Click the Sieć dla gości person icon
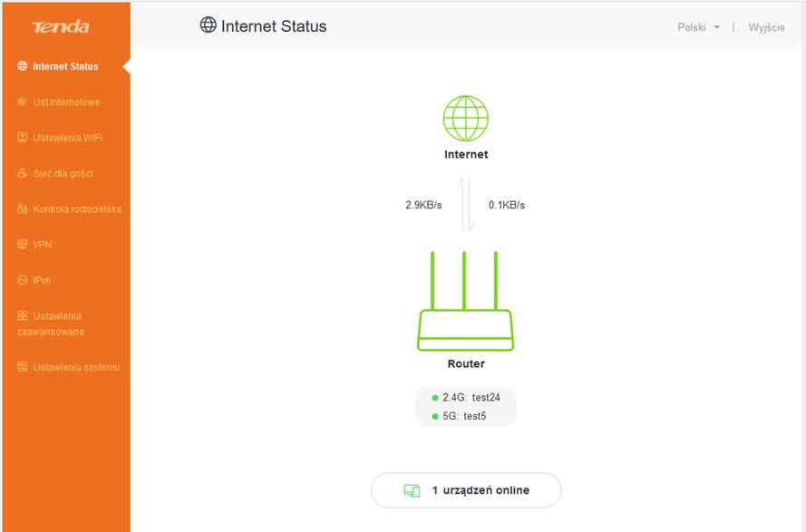806x532 pixels. click(22, 173)
